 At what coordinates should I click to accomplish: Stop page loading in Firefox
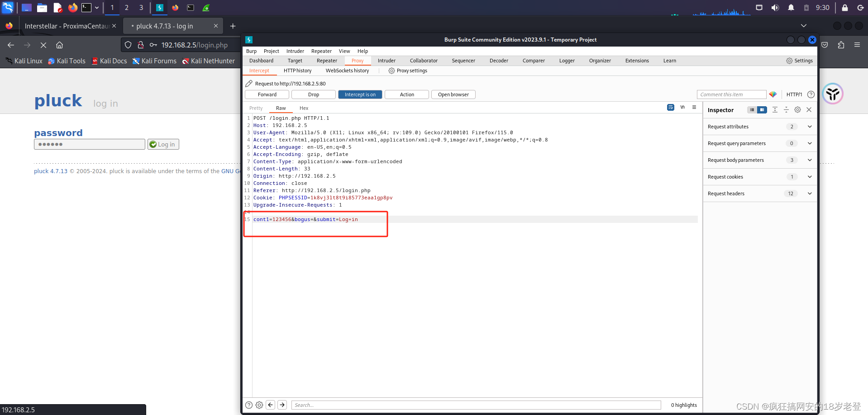[43, 45]
